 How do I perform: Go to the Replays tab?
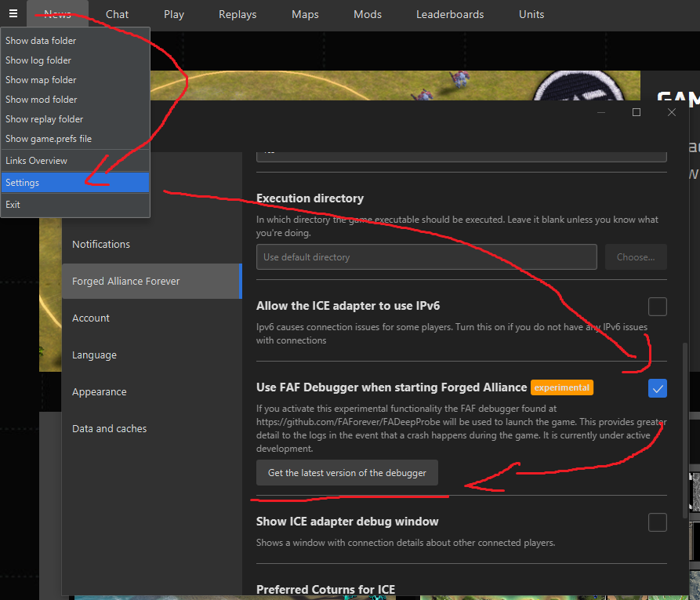click(x=238, y=14)
